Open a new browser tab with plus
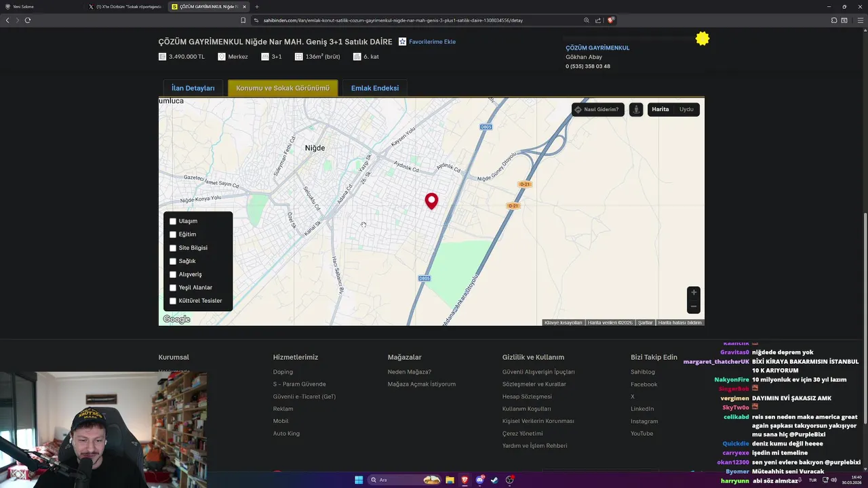 click(x=256, y=7)
